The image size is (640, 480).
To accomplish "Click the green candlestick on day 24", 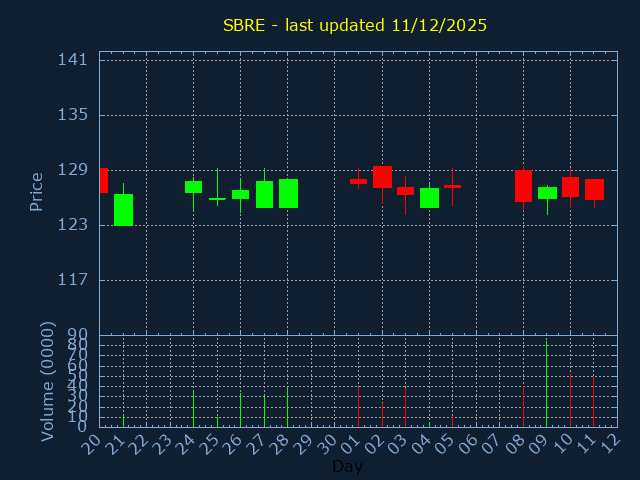I will (x=193, y=187).
